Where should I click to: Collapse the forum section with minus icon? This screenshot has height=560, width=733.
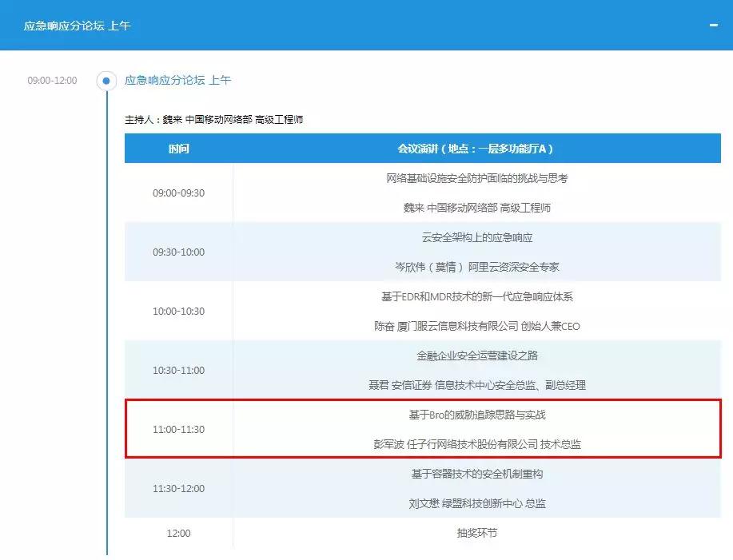713,26
